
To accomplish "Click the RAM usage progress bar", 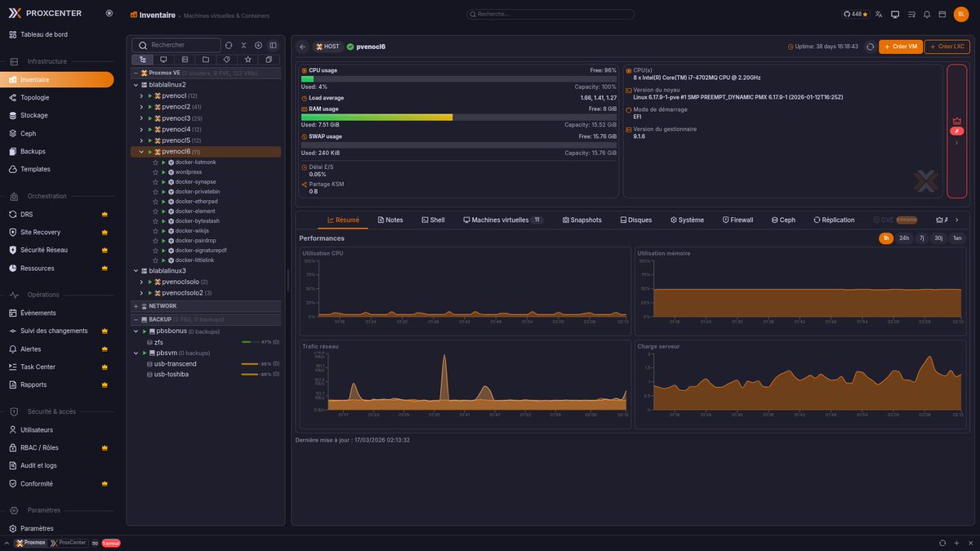I will coord(459,118).
